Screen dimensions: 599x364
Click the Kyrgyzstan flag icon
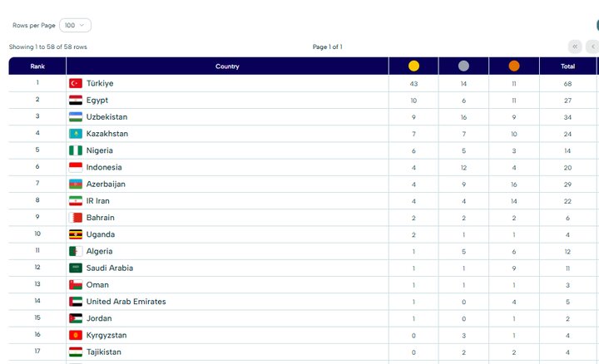pyautogui.click(x=75, y=335)
